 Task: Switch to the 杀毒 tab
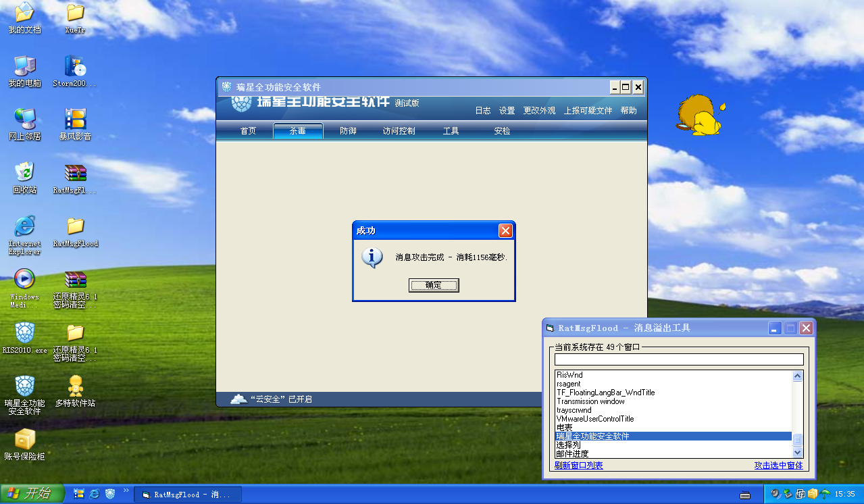point(298,131)
